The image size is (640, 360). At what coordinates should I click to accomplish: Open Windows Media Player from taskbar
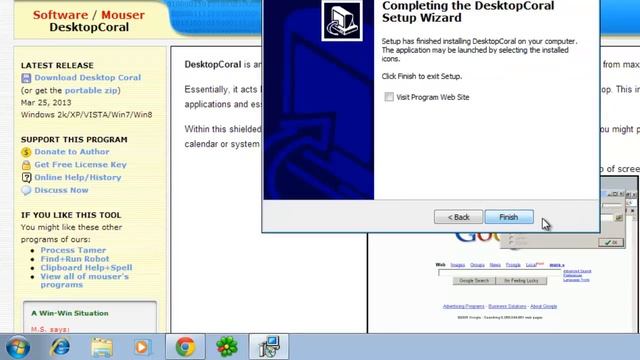click(142, 347)
